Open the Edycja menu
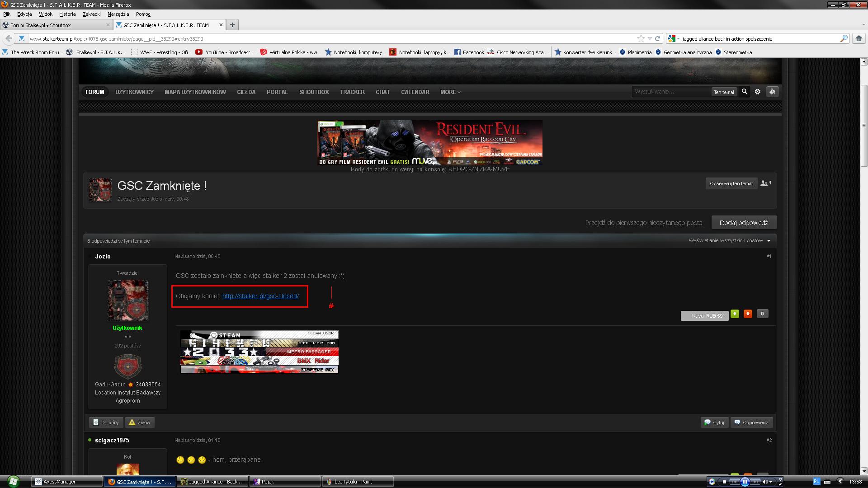Viewport: 868px width, 488px height. click(24, 14)
